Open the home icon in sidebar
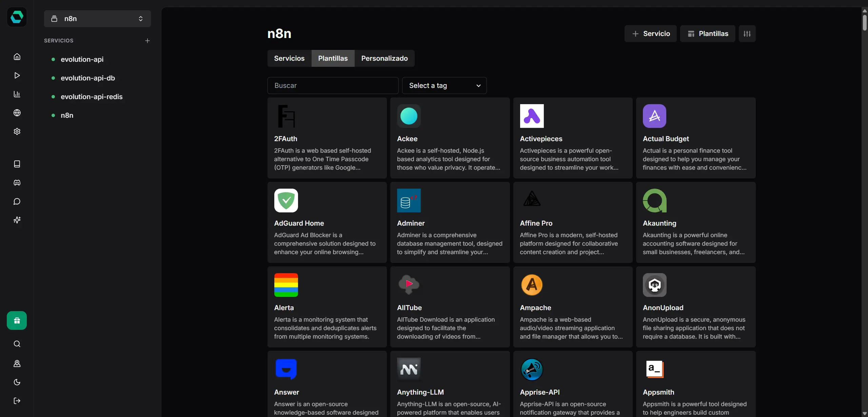This screenshot has width=868, height=417. point(17,57)
